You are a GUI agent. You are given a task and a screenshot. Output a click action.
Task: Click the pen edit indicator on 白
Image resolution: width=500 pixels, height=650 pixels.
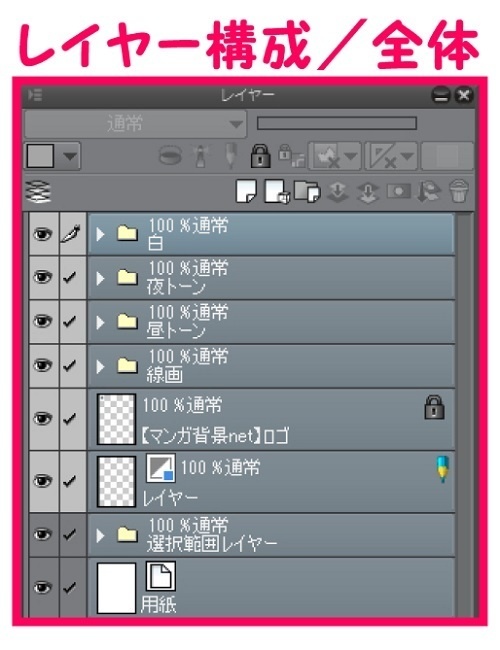click(71, 234)
